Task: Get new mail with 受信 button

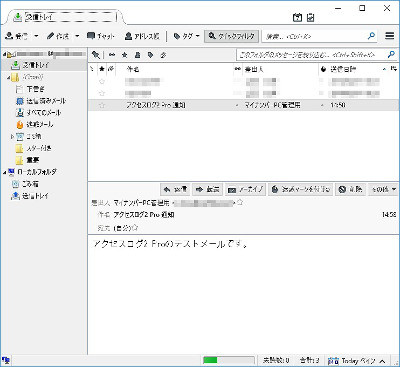Action: 17,36
